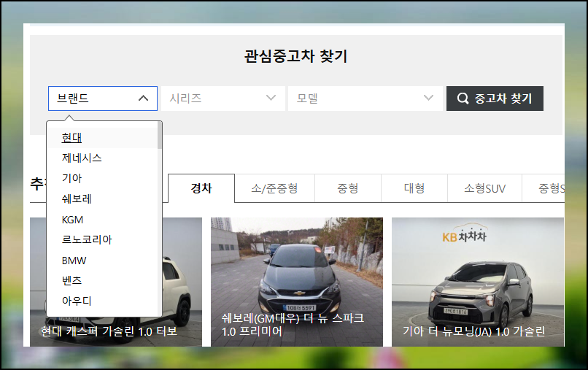Click the magnifier icon in 중고차 찾기
The width and height of the screenshot is (588, 370).
point(463,99)
